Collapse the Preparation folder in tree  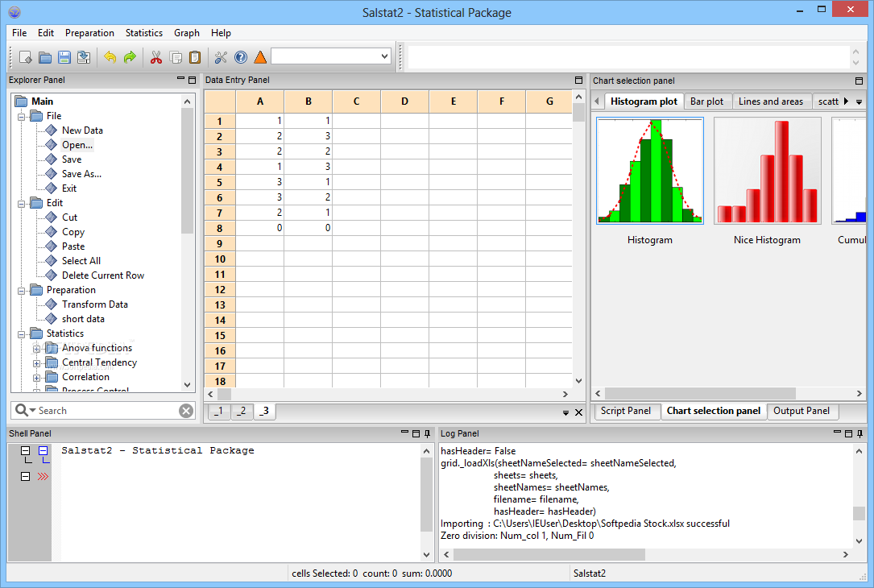tap(21, 291)
